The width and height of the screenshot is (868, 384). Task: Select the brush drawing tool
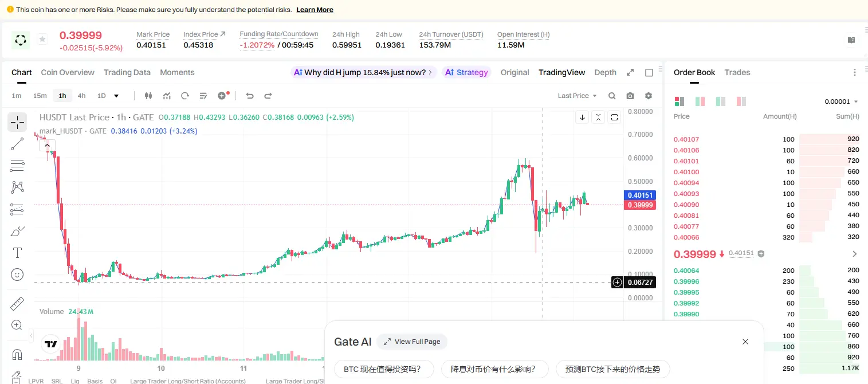click(17, 231)
